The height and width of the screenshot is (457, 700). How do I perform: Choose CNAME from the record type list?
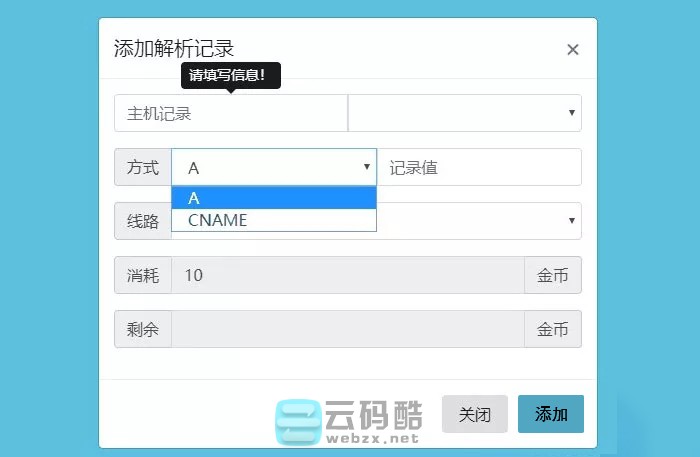coord(274,220)
